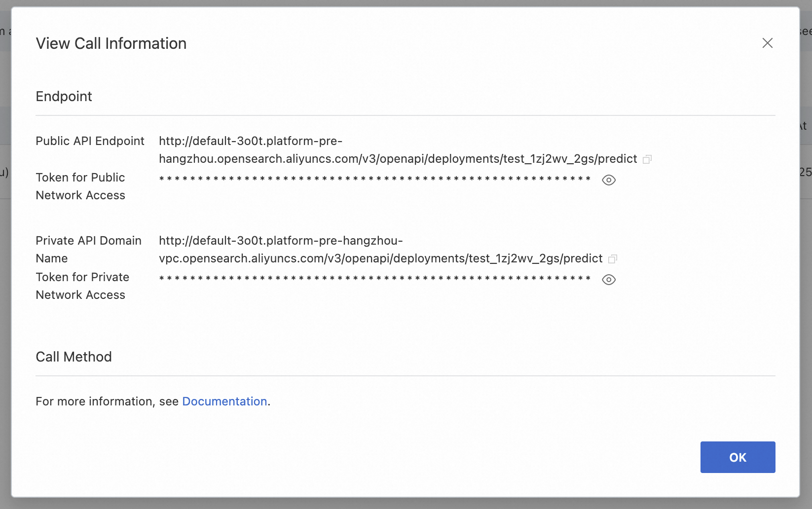
Task: Click the Public API Endpoint label
Action: (90, 141)
